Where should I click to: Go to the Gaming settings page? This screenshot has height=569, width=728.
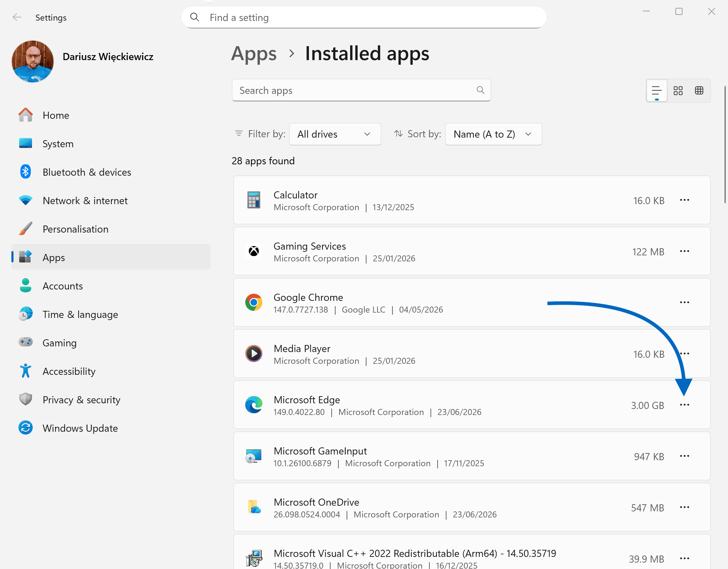click(111, 343)
